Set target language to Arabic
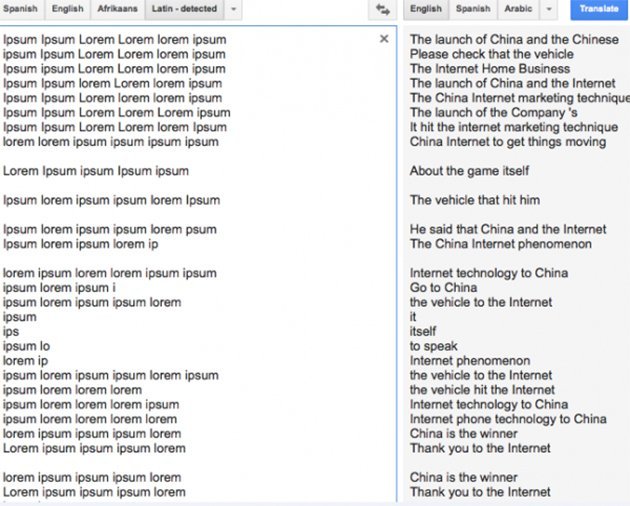The image size is (630, 506). pos(518,9)
